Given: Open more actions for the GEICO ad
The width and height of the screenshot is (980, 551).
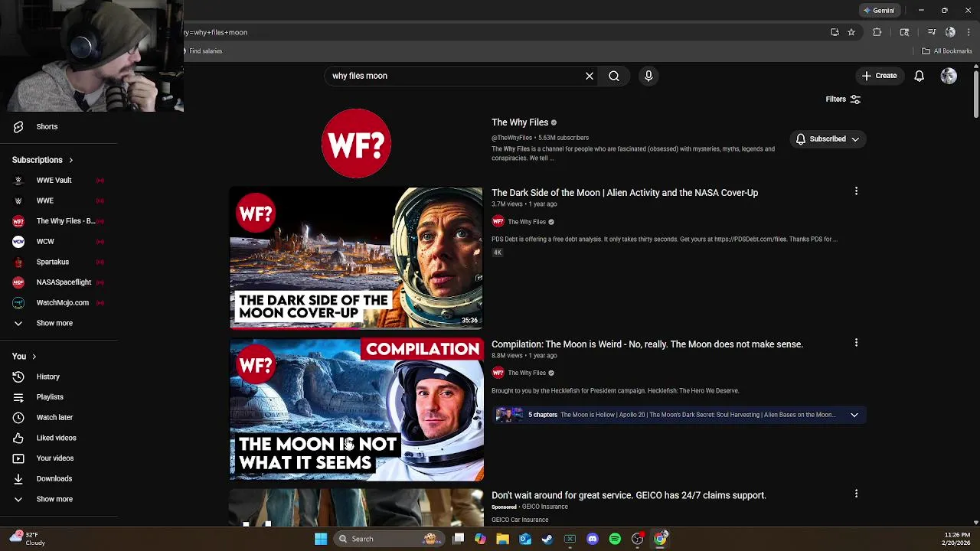Looking at the screenshot, I should point(856,494).
